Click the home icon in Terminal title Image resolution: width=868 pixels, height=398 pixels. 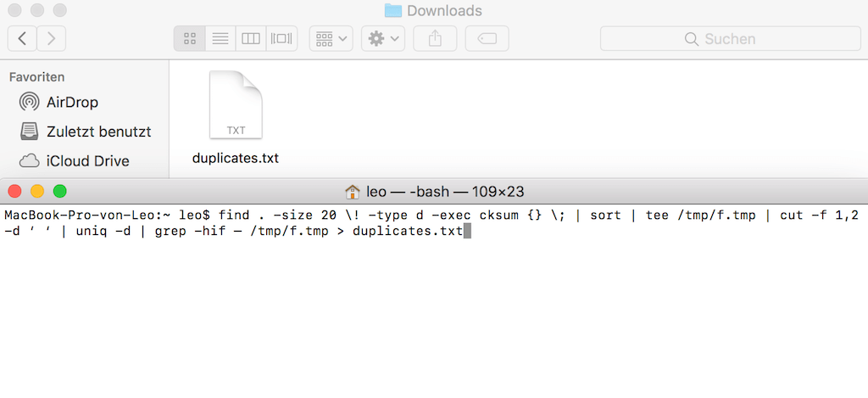pyautogui.click(x=352, y=193)
